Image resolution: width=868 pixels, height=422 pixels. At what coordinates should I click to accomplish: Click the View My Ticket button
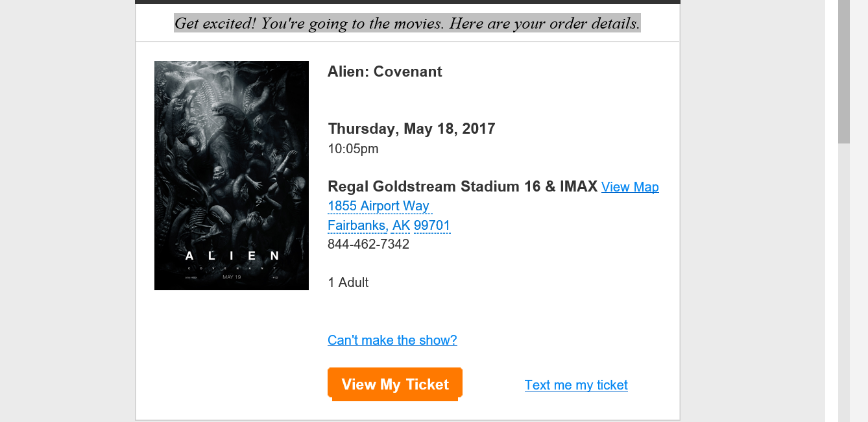tap(395, 384)
